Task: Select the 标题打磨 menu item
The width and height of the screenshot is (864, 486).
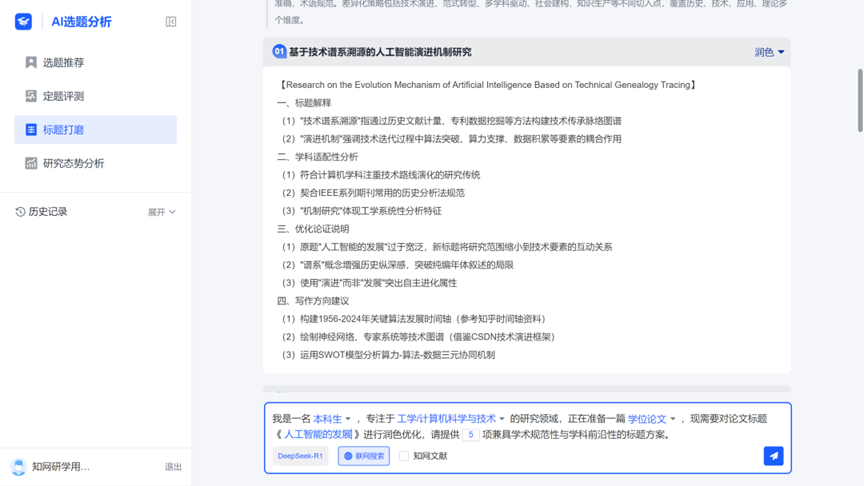Action: coord(96,129)
